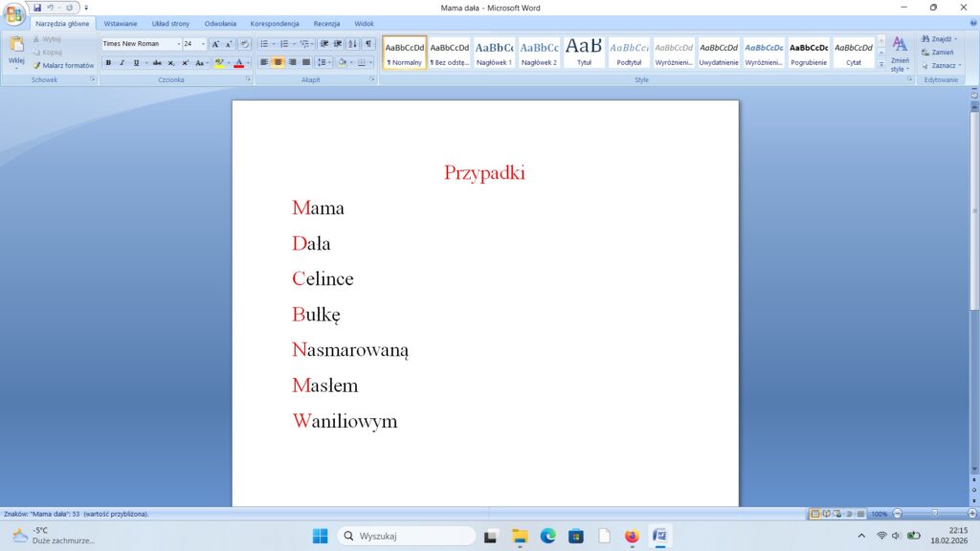Select the bullet list icon
This screenshot has height=551, width=980.
pyautogui.click(x=264, y=44)
